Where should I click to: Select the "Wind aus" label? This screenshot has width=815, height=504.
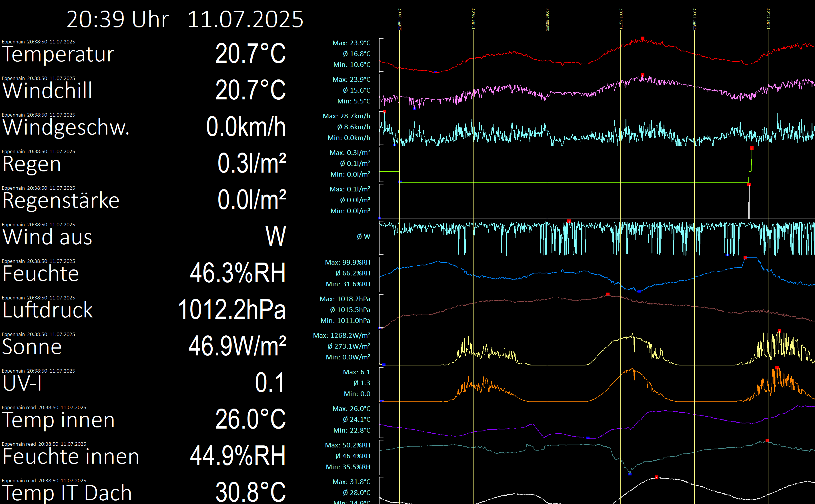point(47,237)
